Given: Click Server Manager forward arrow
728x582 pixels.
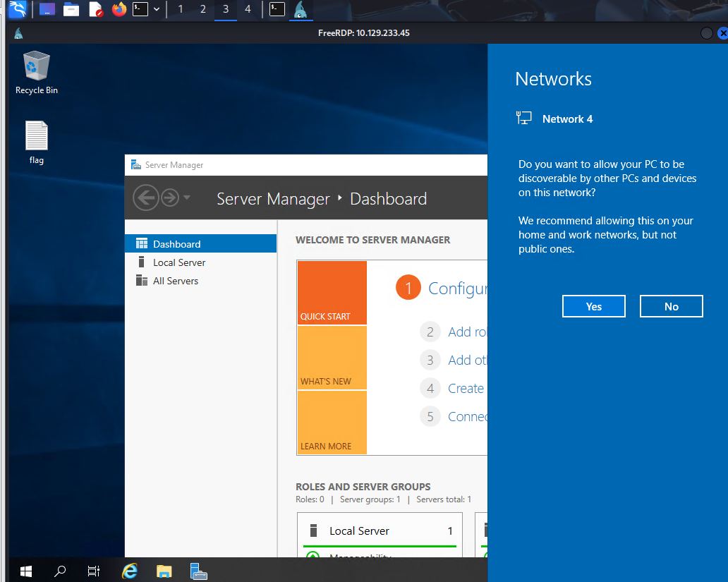Looking at the screenshot, I should [x=170, y=198].
